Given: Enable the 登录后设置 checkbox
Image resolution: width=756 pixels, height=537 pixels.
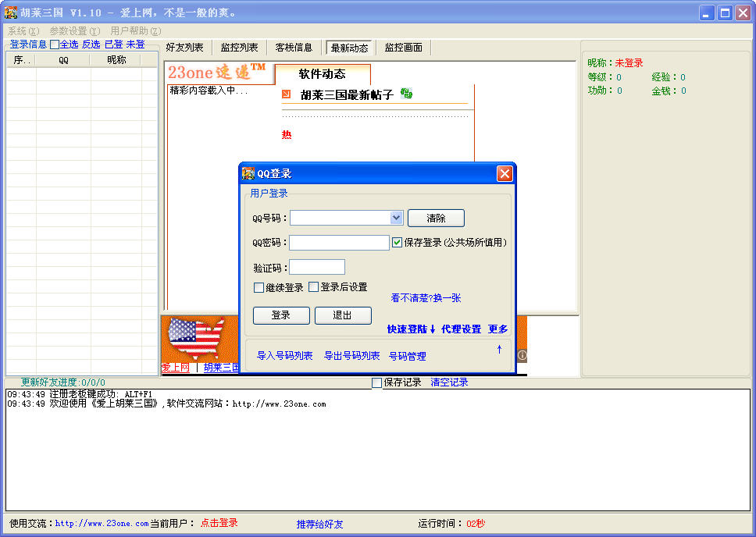Looking at the screenshot, I should (x=313, y=287).
